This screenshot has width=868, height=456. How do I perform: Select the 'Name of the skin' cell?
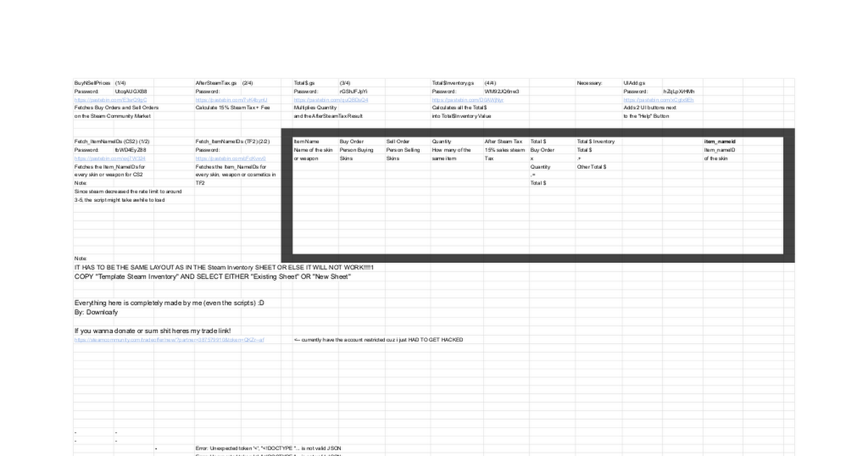[x=313, y=150]
